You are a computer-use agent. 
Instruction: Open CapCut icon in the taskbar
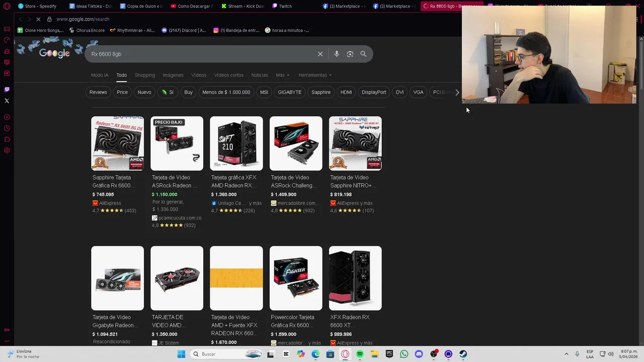286,354
